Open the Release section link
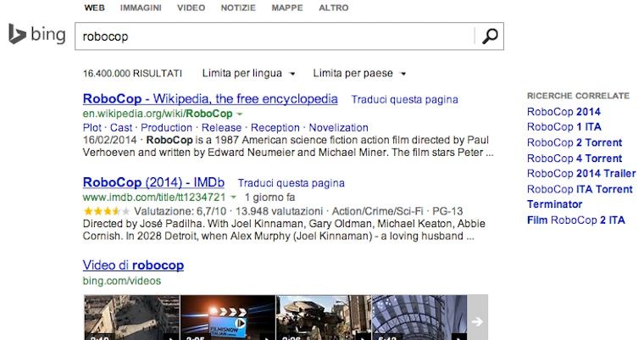The image size is (644, 340). coord(221,127)
